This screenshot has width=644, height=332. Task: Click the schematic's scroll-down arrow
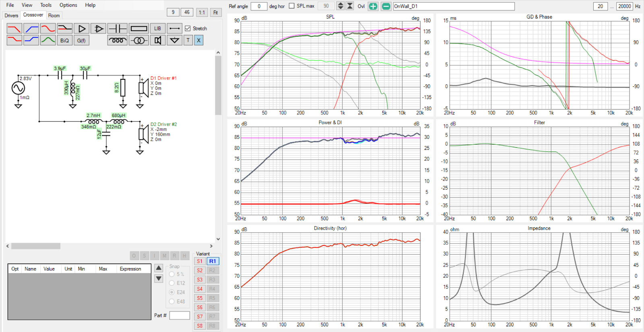(218, 239)
